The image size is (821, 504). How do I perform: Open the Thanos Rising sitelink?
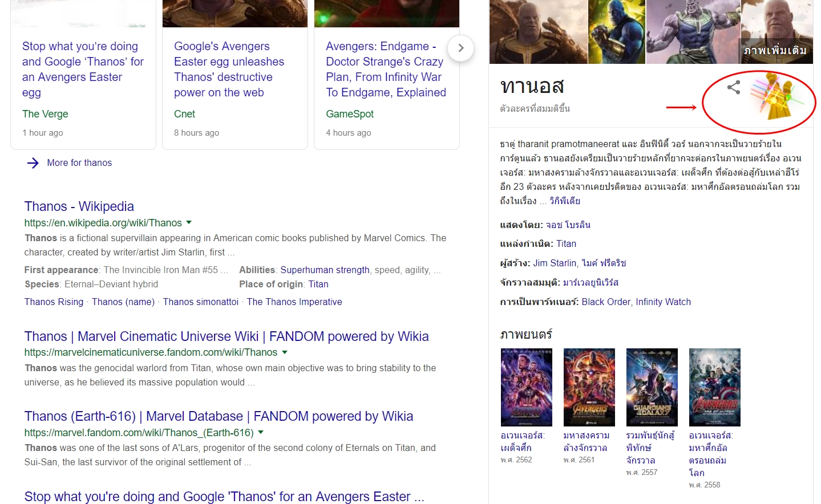point(54,302)
